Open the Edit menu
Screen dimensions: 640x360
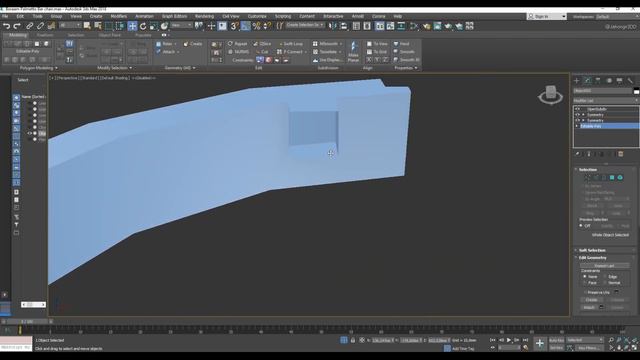(20, 16)
